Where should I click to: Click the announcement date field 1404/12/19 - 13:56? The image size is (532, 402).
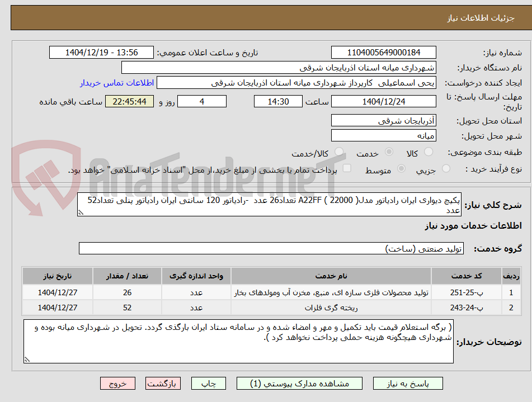click(101, 53)
